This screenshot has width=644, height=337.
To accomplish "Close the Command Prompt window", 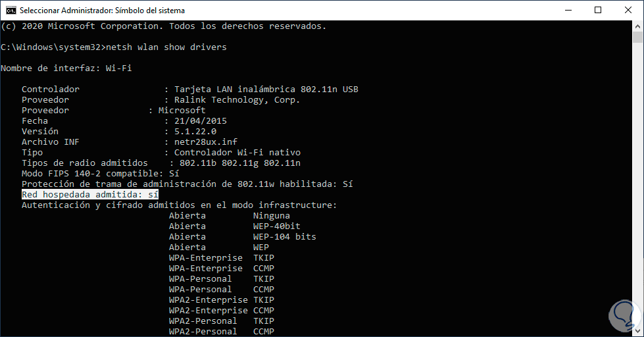I will (x=628, y=11).
